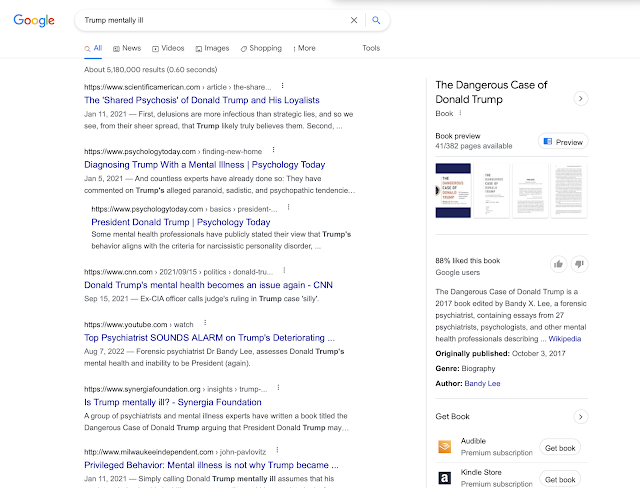Open the book cover thumbnail
The height and width of the screenshot is (488, 640).
pyautogui.click(x=453, y=191)
